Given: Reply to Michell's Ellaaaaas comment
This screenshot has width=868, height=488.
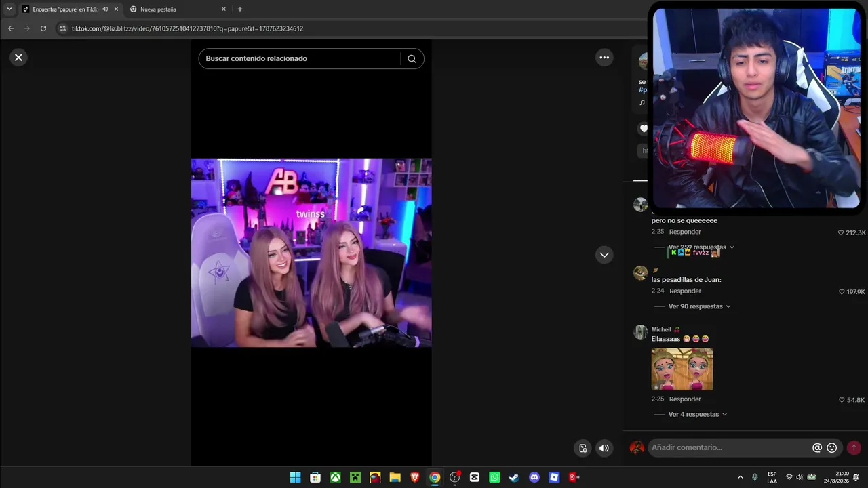Looking at the screenshot, I should pos(685,399).
